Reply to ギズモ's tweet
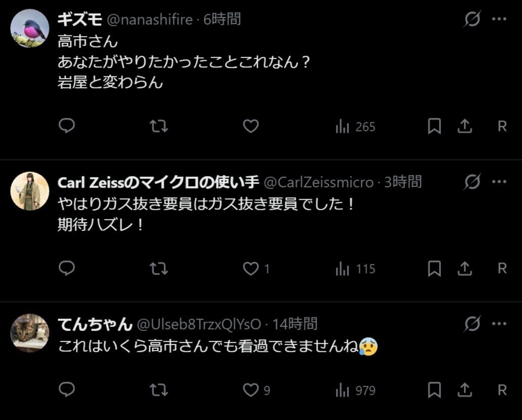The width and height of the screenshot is (522, 420). click(67, 126)
